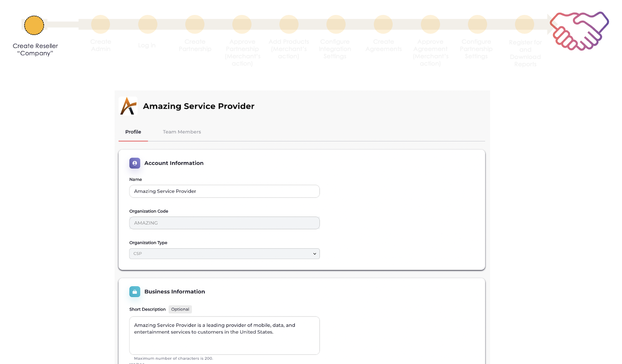Click the Business Information briefcase icon
The width and height of the screenshot is (622, 364).
click(x=135, y=292)
